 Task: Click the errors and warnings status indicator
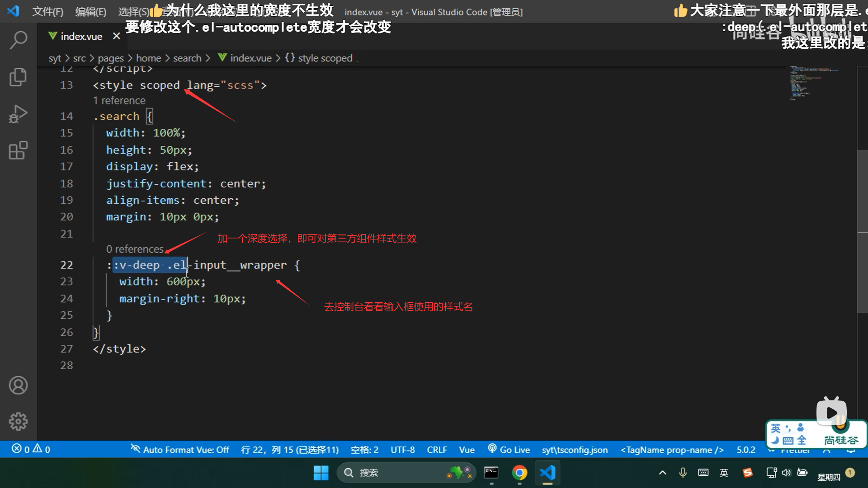pos(31,450)
